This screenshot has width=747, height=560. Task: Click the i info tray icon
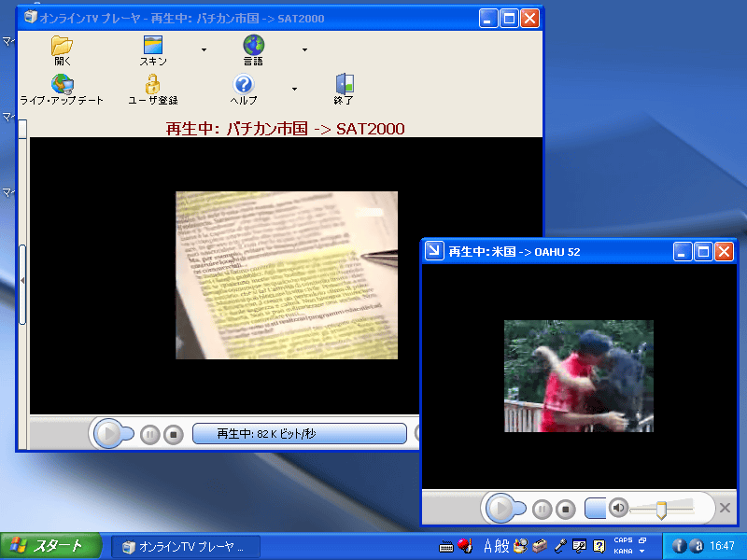pos(679,546)
